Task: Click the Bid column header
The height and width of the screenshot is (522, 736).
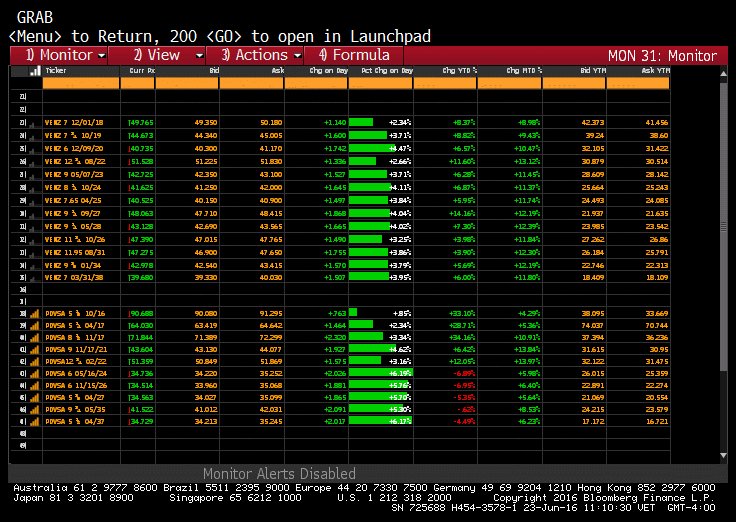Action: tap(214, 70)
